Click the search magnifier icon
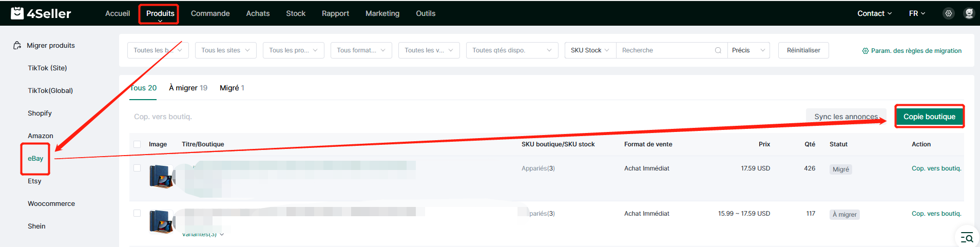Image resolution: width=980 pixels, height=247 pixels. pos(718,50)
